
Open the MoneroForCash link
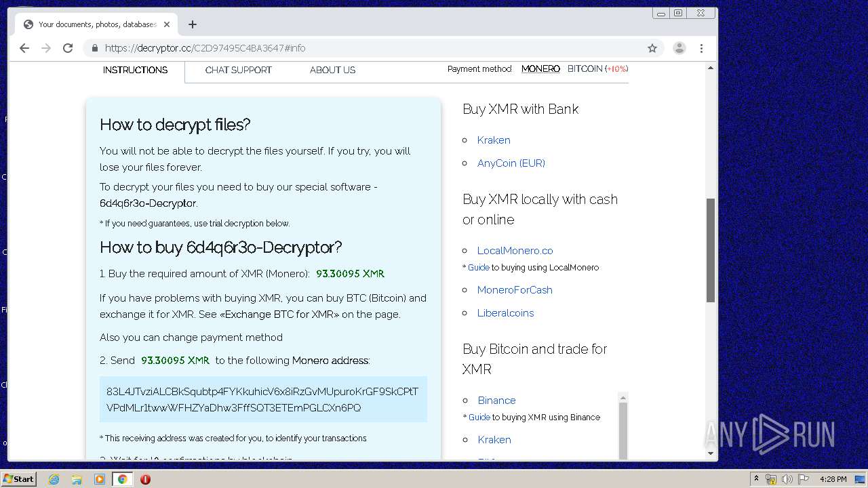tap(515, 290)
